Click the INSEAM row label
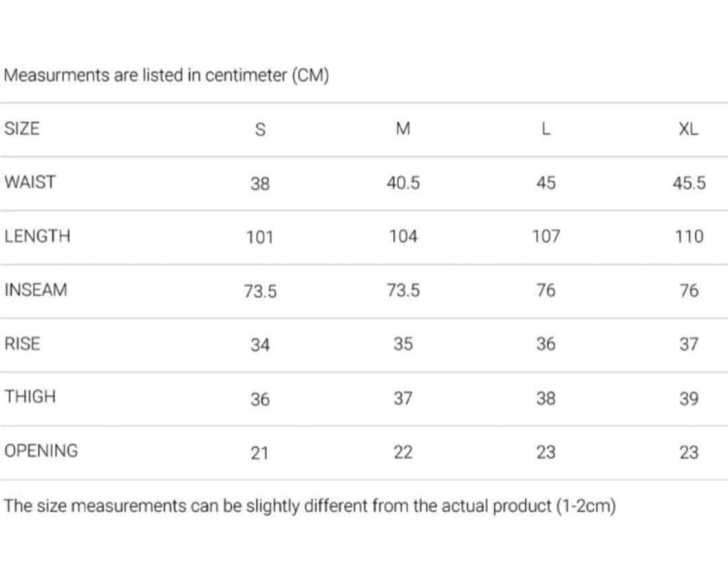This screenshot has height=578, width=728. [36, 290]
